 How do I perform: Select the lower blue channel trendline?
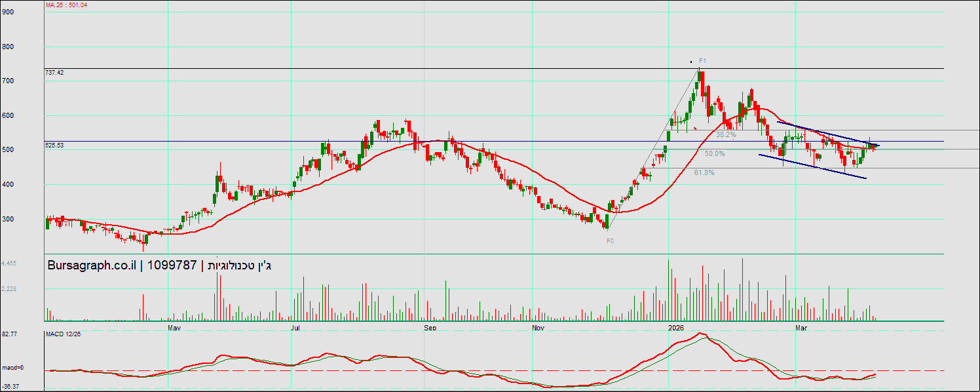[812, 167]
